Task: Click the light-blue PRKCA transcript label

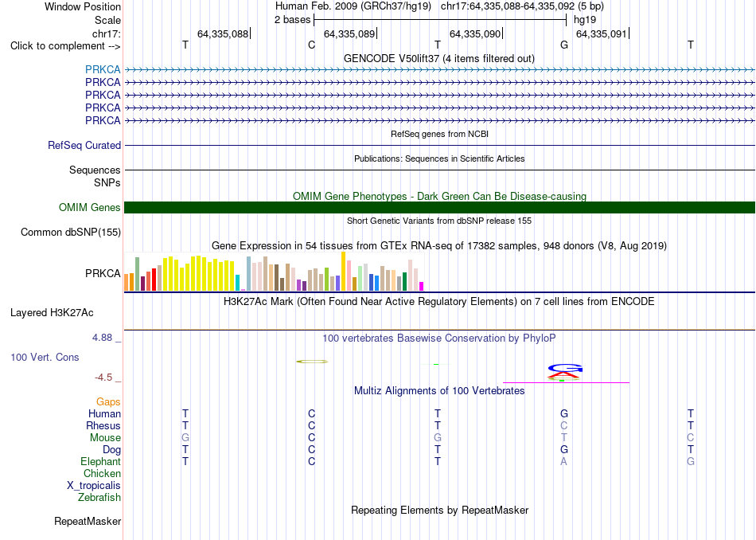Action: click(x=103, y=69)
